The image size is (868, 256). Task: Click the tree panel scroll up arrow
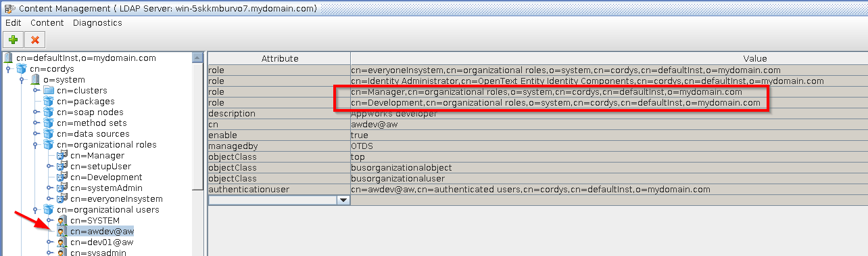pyautogui.click(x=197, y=57)
